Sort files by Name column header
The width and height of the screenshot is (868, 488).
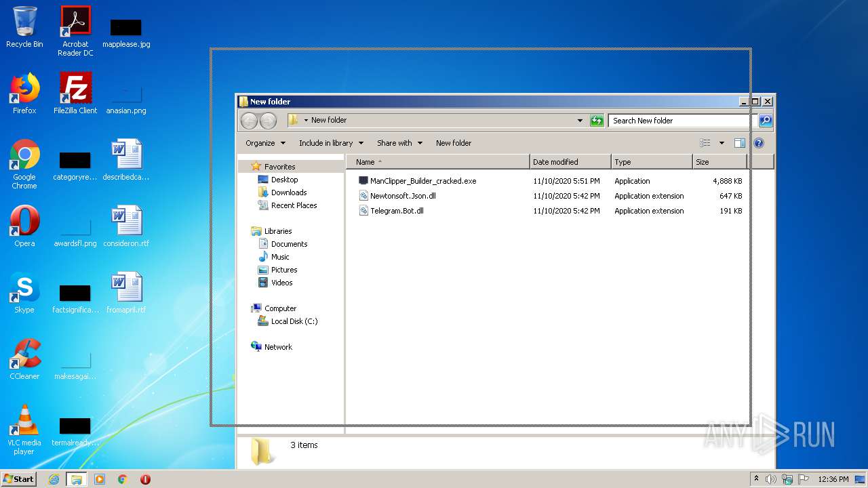[x=437, y=162]
